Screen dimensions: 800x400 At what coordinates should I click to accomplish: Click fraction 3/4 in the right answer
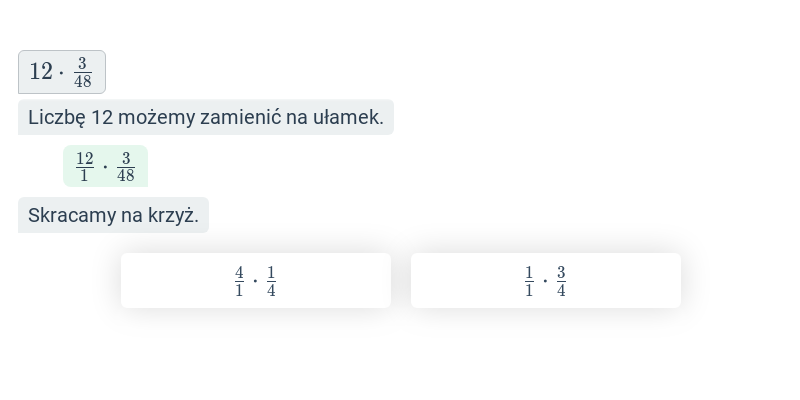coord(561,281)
